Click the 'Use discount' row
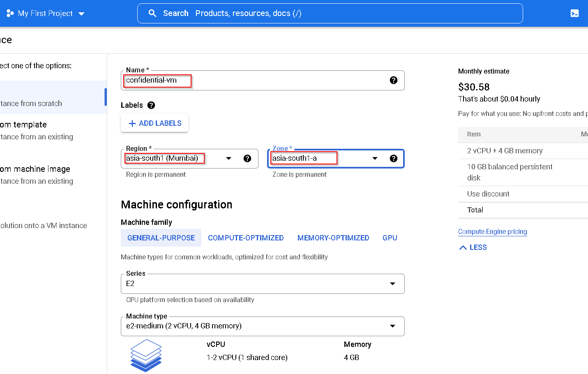This screenshot has height=374, width=588. pos(523,194)
